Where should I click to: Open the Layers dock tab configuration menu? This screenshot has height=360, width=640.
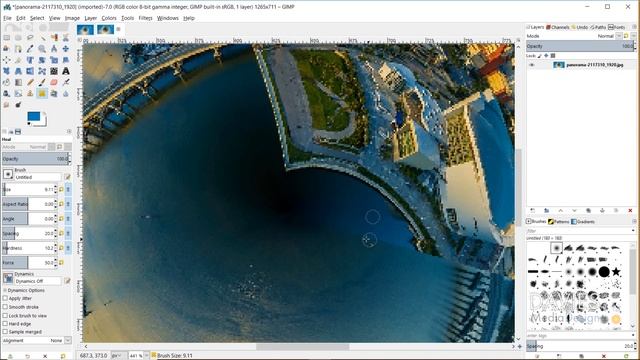pyautogui.click(x=634, y=27)
